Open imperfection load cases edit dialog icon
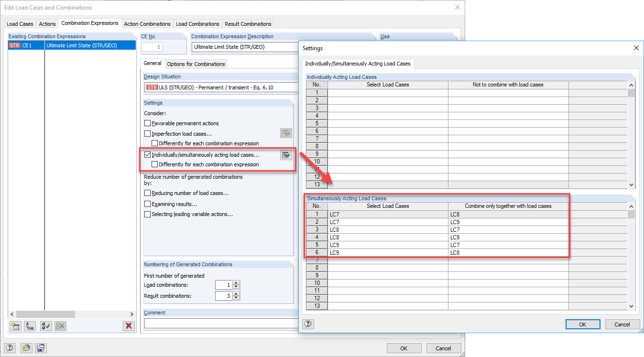 285,133
